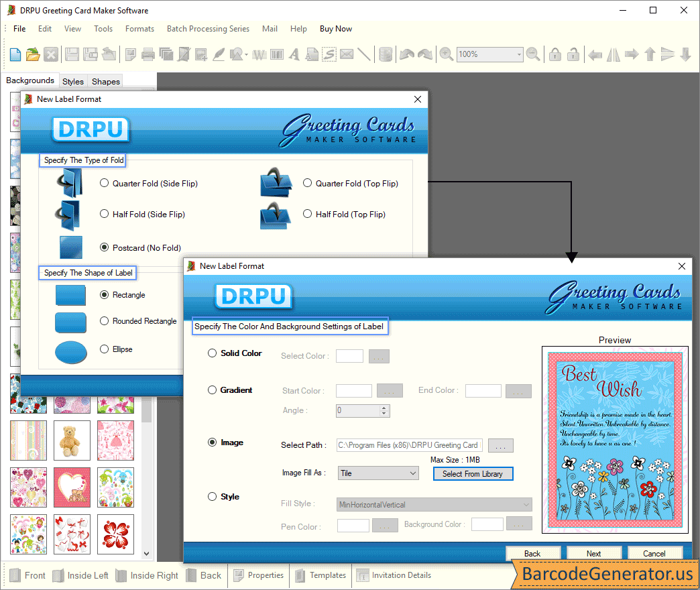This screenshot has width=700, height=590.
Task: Open the 100% zoom level dropdown
Action: [x=519, y=54]
